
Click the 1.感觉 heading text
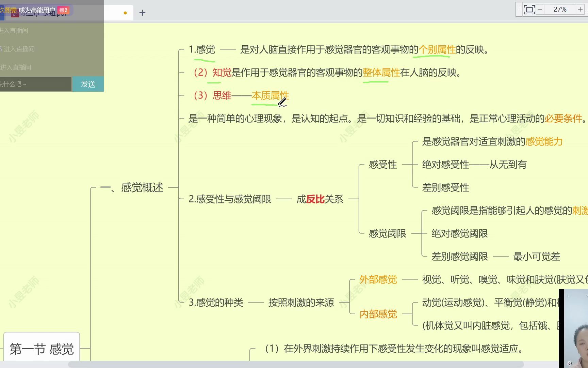[202, 50]
